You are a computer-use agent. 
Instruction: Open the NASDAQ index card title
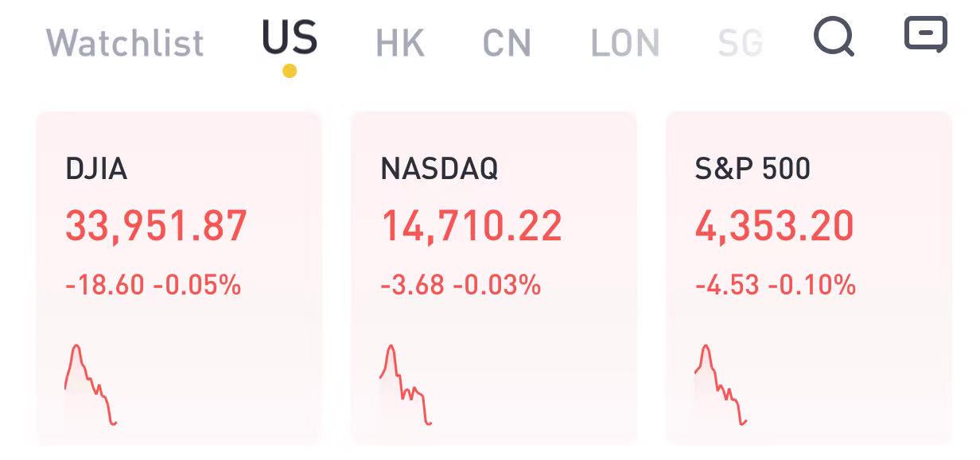[439, 169]
